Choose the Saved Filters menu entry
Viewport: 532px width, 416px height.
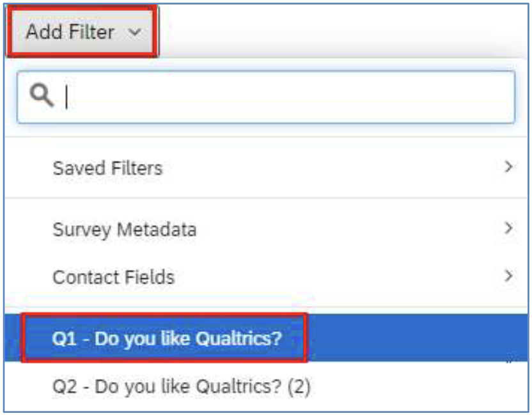click(x=107, y=168)
